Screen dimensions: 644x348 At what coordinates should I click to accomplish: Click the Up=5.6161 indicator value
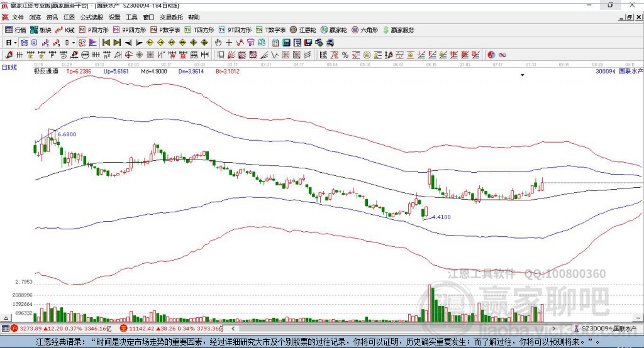[x=116, y=72]
